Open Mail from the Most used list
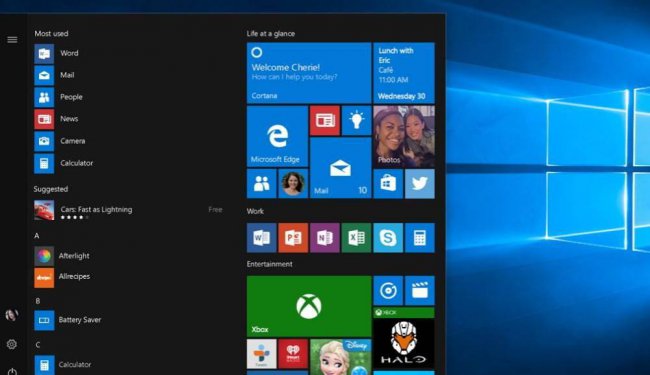Screen dimensions: 650x375 (54, 75)
